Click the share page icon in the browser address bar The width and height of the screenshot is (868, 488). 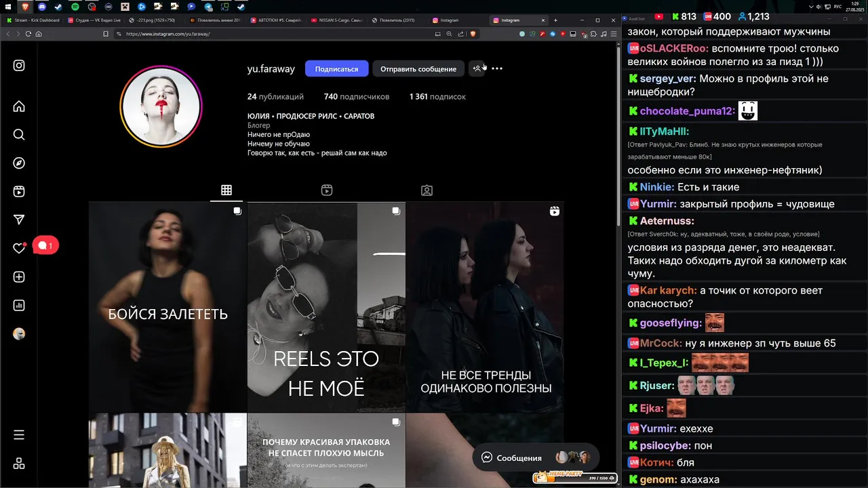point(461,34)
